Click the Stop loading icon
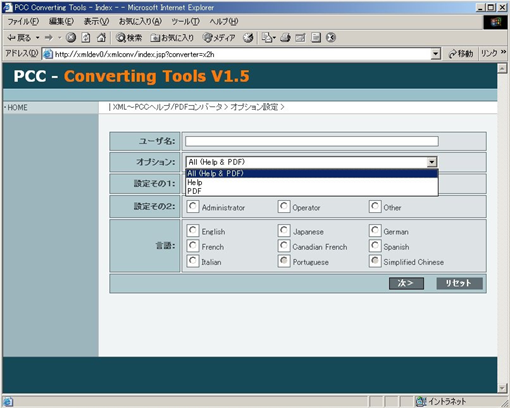 (x=71, y=38)
